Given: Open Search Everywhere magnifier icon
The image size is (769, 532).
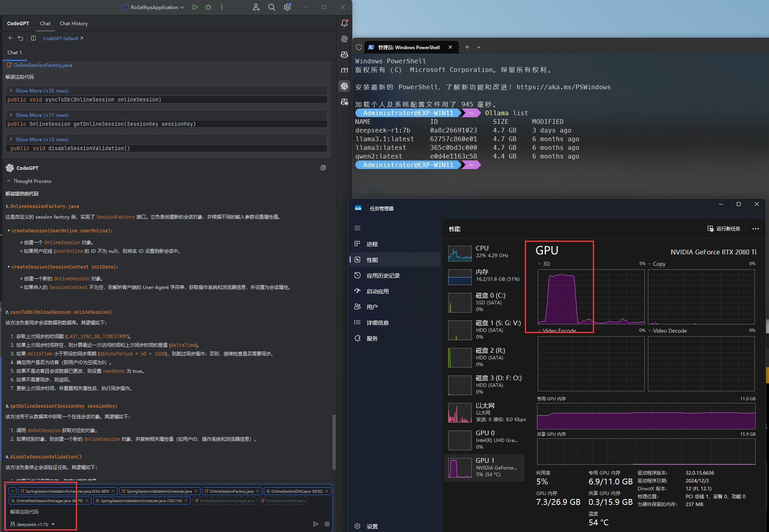Looking at the screenshot, I should (272, 7).
